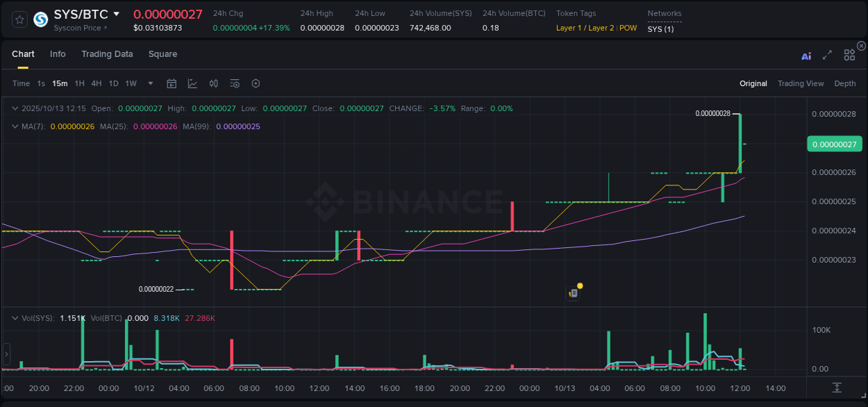Open the widgets grid icon

pos(849,55)
